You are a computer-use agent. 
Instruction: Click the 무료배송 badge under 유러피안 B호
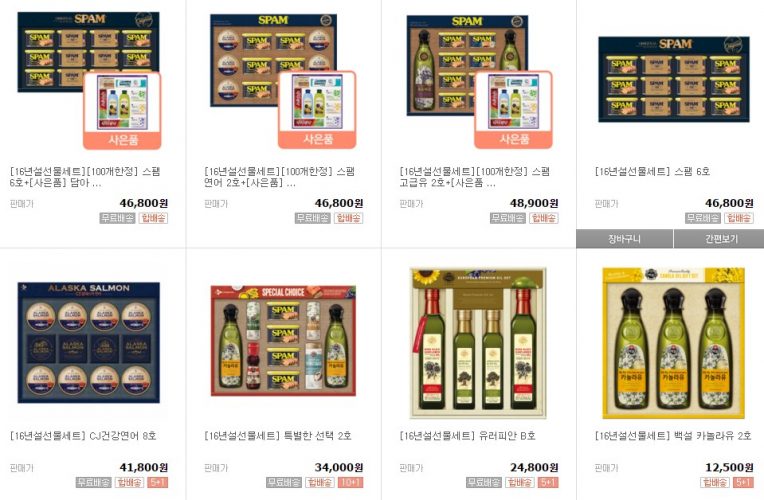483,482
